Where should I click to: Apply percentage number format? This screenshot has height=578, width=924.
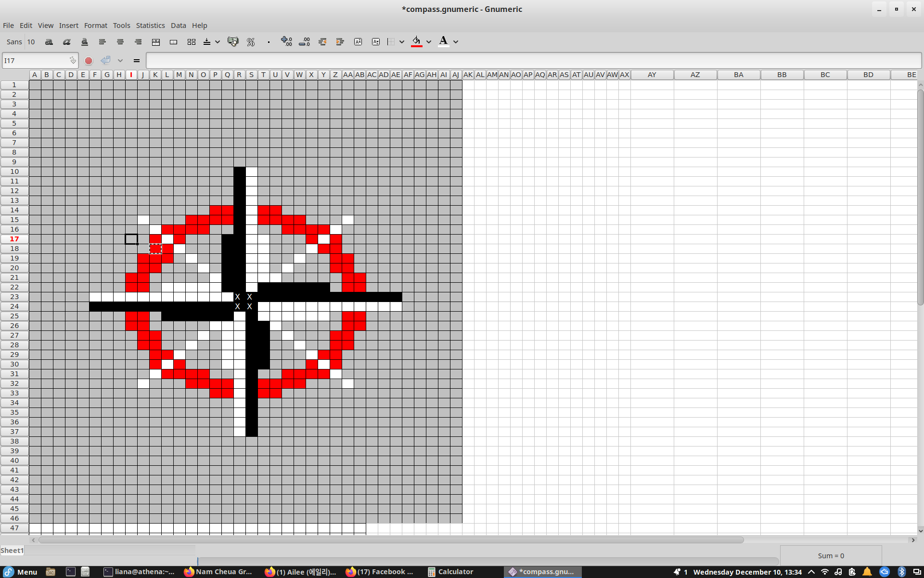[x=251, y=42]
